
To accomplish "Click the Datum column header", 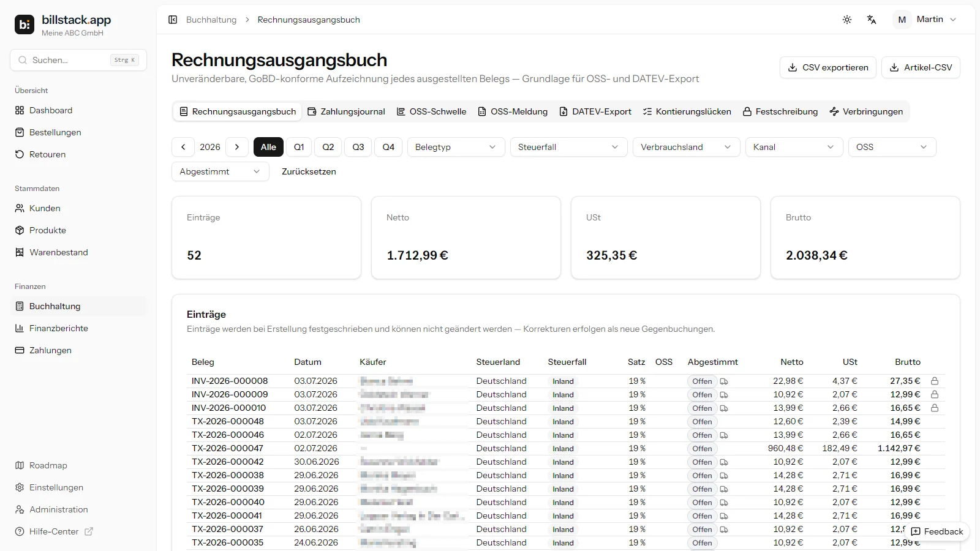I will [x=307, y=362].
